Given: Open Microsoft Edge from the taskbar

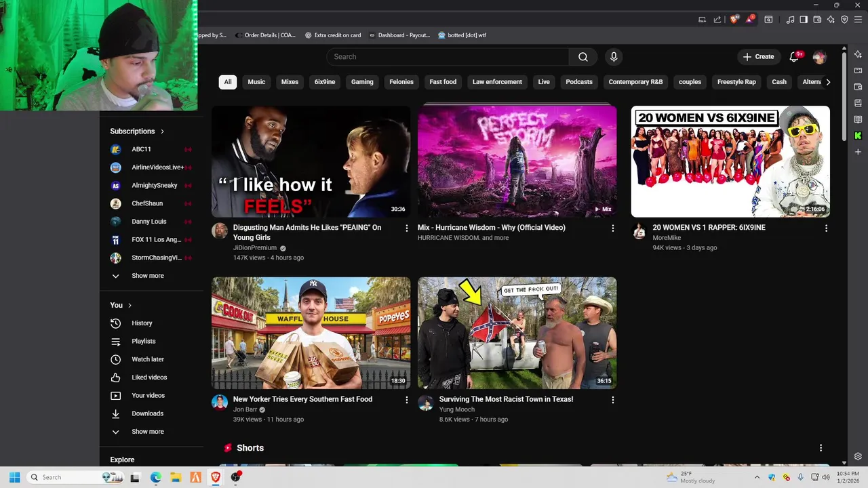Looking at the screenshot, I should 155,477.
